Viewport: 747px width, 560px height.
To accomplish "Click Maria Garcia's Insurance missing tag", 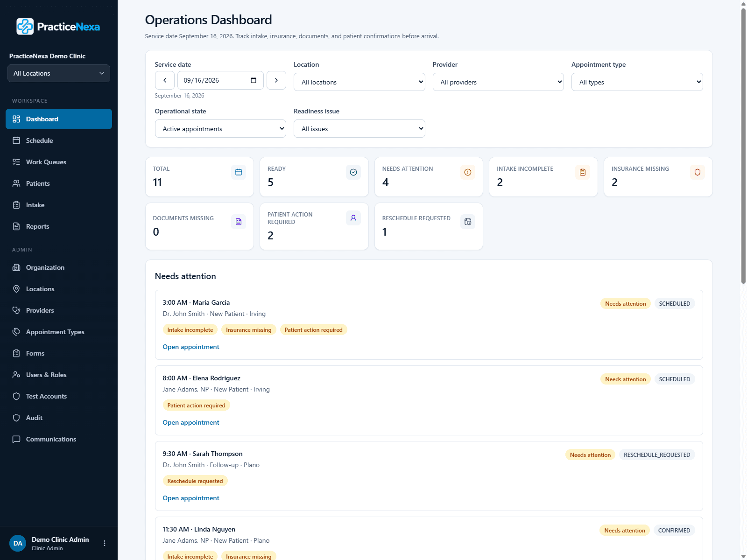I will tap(249, 330).
